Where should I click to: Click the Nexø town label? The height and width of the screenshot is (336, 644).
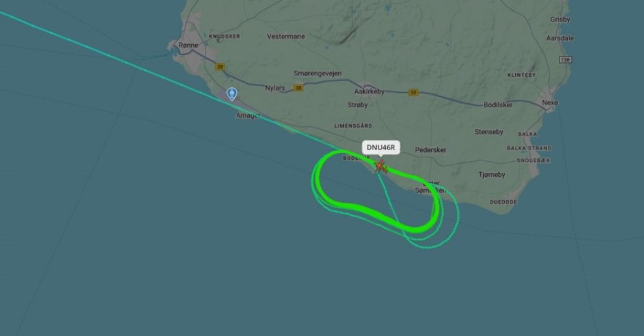[550, 103]
